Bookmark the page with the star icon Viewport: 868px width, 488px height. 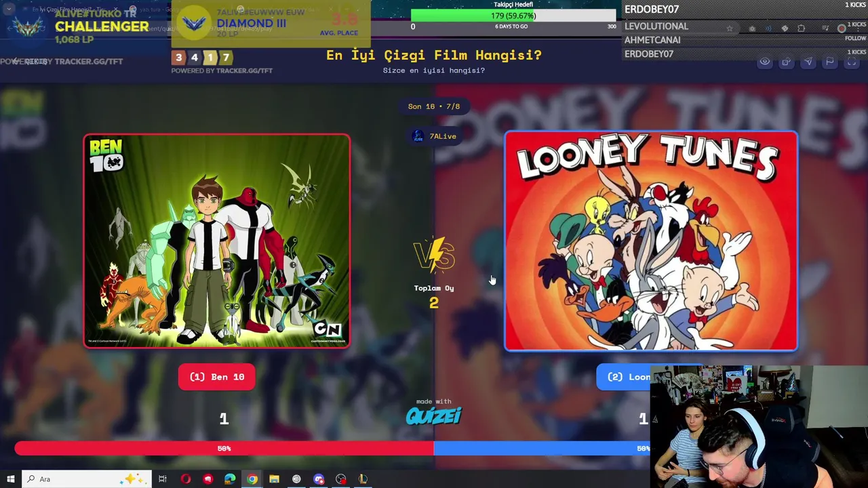730,28
